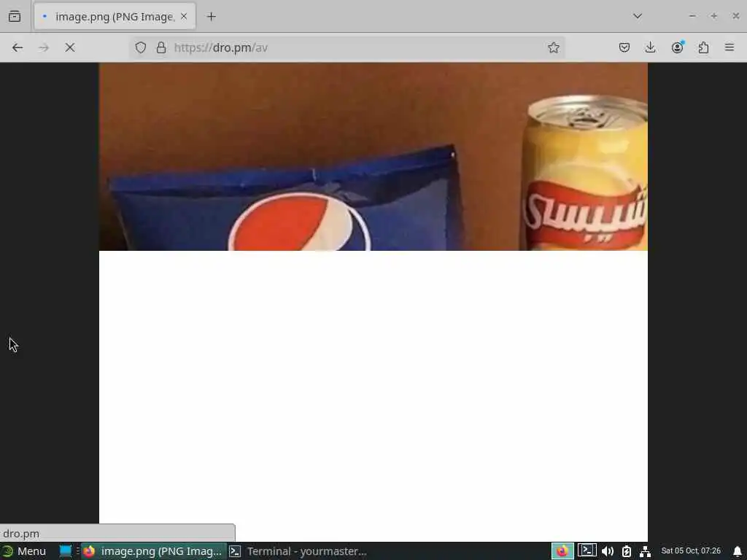The image size is (747, 560).
Task: Select the image.png browser tab
Action: coord(115,17)
